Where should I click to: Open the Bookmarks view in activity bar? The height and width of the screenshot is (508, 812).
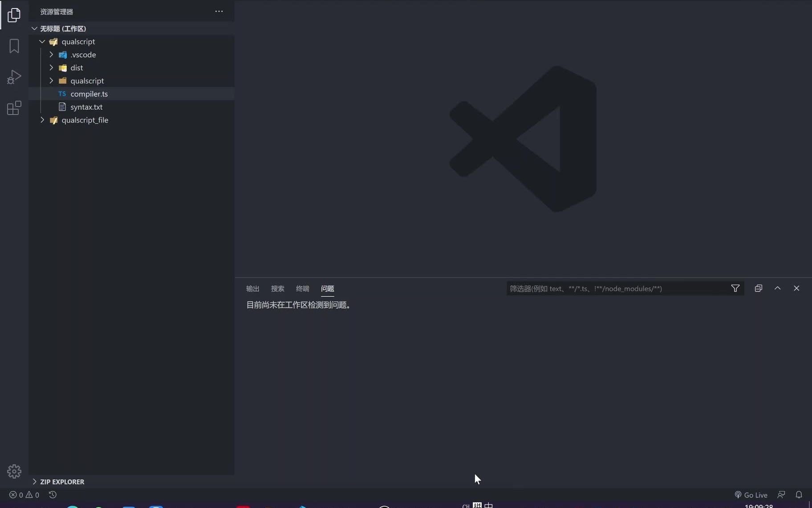[14, 46]
